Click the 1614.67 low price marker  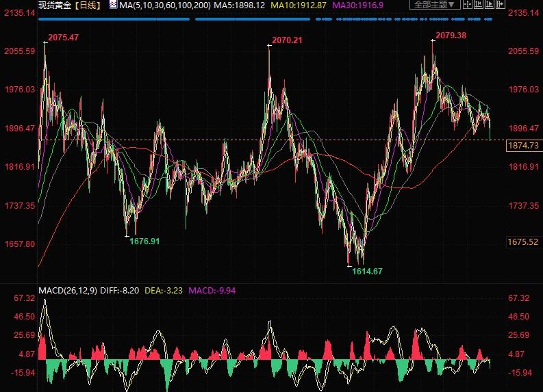[367, 272]
